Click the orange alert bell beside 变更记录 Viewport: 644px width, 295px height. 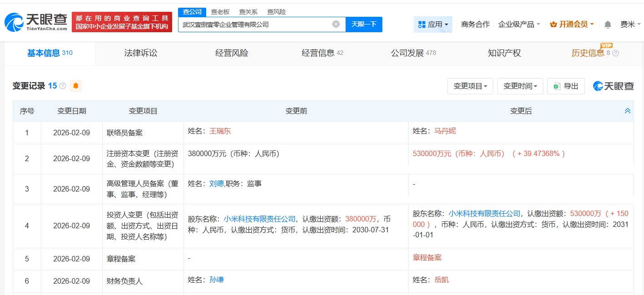[76, 86]
